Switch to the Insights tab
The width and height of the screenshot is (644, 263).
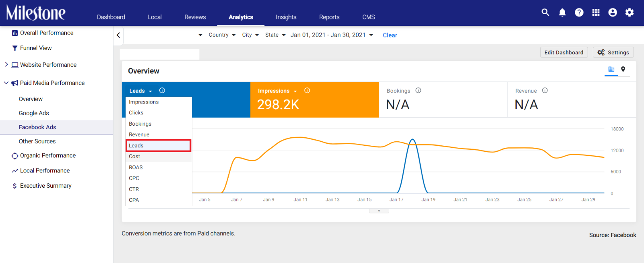point(286,17)
